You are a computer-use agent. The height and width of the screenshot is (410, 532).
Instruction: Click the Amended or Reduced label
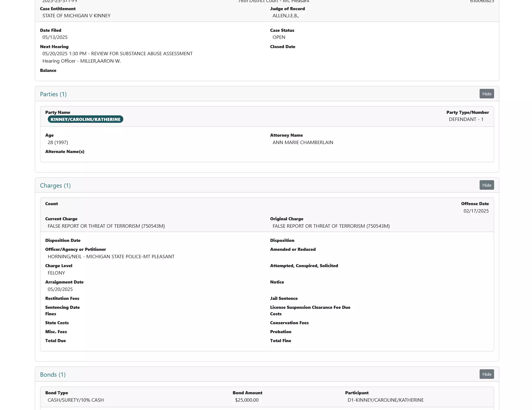pos(293,249)
